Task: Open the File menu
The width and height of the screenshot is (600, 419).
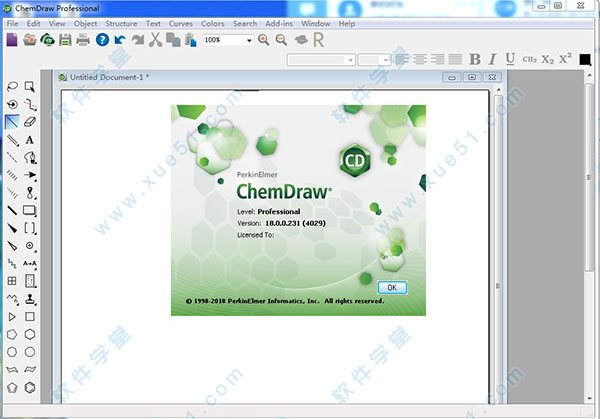Action: tap(12, 24)
